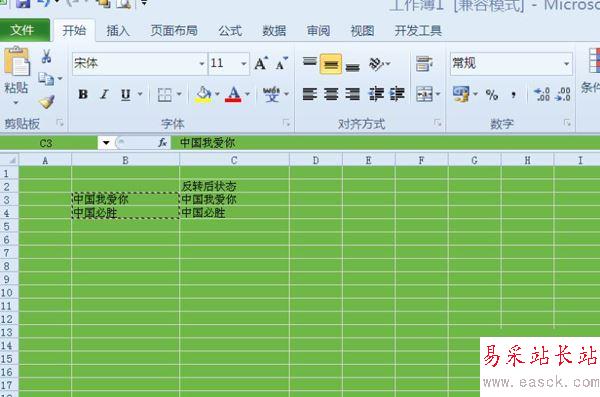
Task: Switch to the 开始 tab
Action: coord(74,30)
